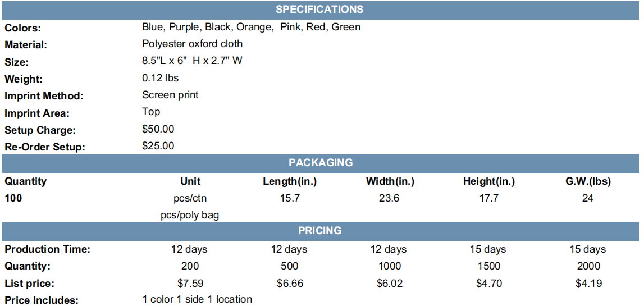Click the pcs/poly bag text

tap(190, 216)
